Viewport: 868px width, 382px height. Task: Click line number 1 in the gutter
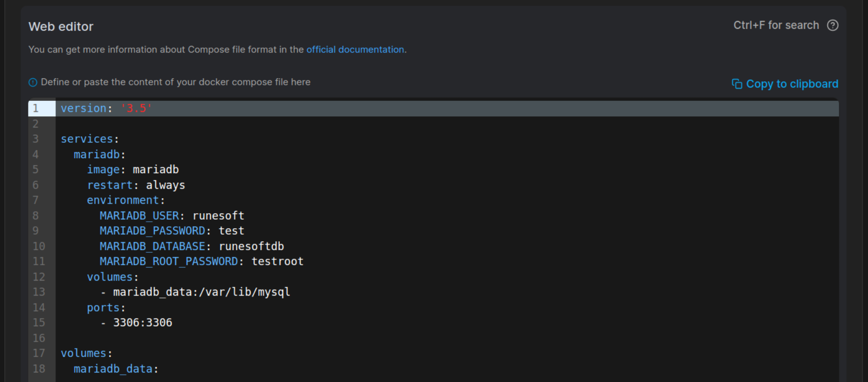36,108
